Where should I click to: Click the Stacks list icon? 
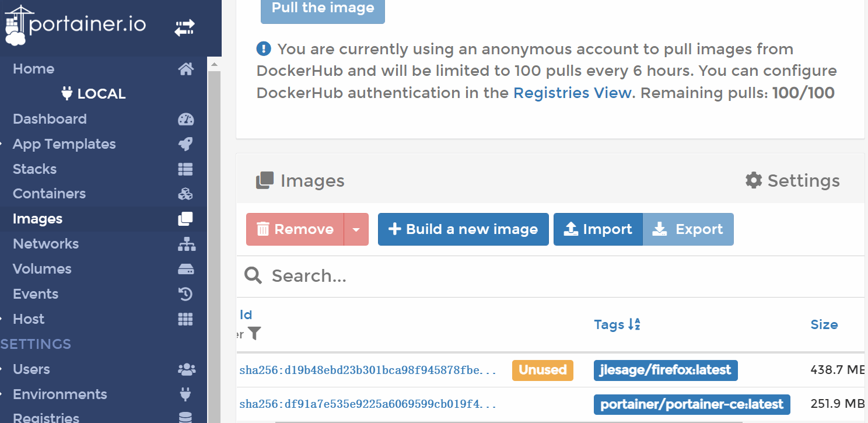pyautogui.click(x=185, y=169)
